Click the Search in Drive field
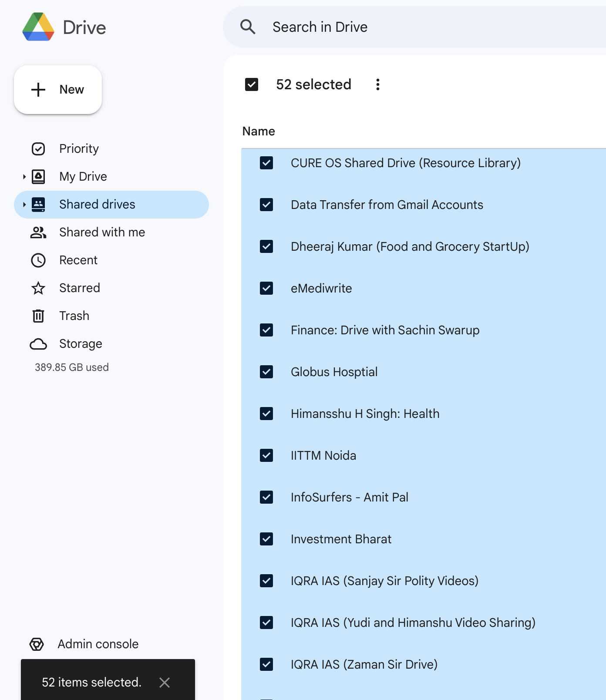This screenshot has height=700, width=606. click(414, 27)
